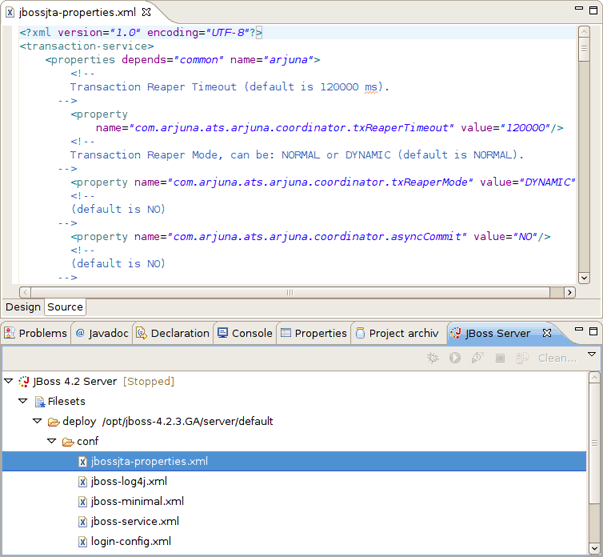Select login-config.xml file icon
The height and width of the screenshot is (557, 603).
[83, 542]
